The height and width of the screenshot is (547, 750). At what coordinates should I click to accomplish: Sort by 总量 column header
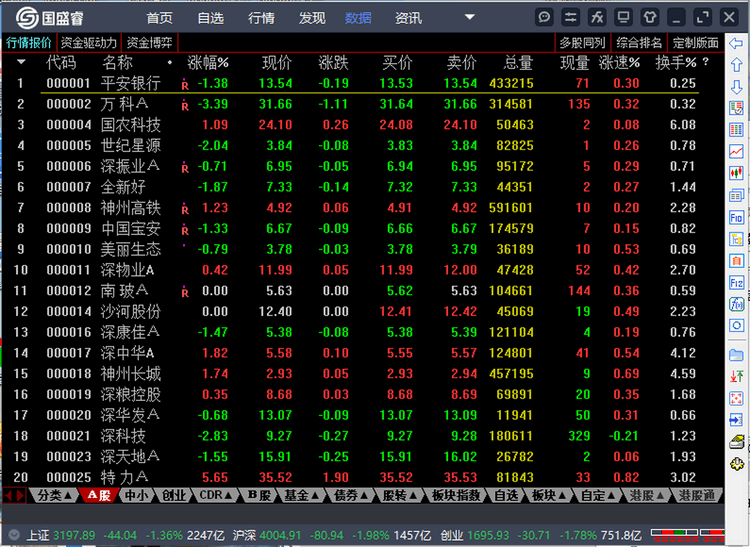(x=518, y=63)
